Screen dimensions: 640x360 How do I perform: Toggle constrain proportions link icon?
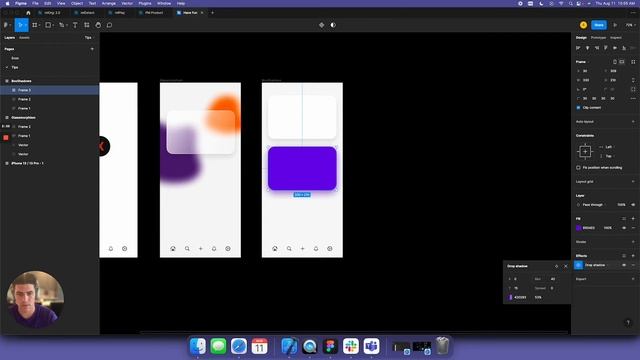pyautogui.click(x=633, y=80)
